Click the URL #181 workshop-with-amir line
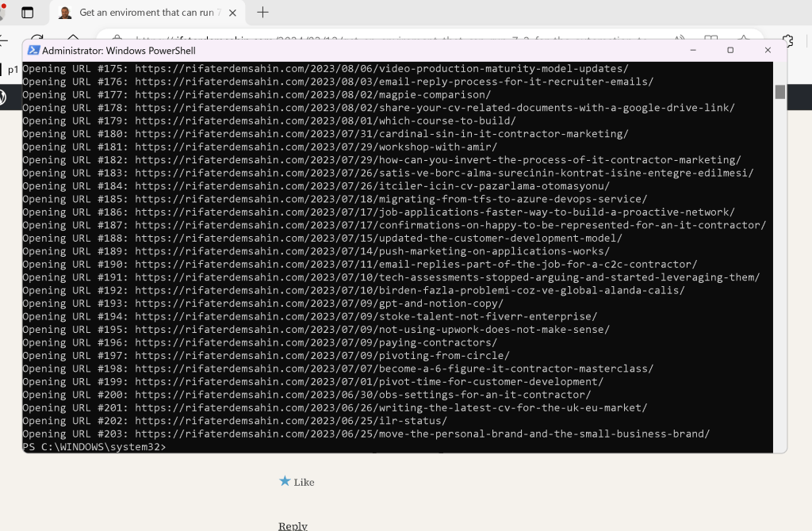This screenshot has width=812, height=531. pos(259,147)
